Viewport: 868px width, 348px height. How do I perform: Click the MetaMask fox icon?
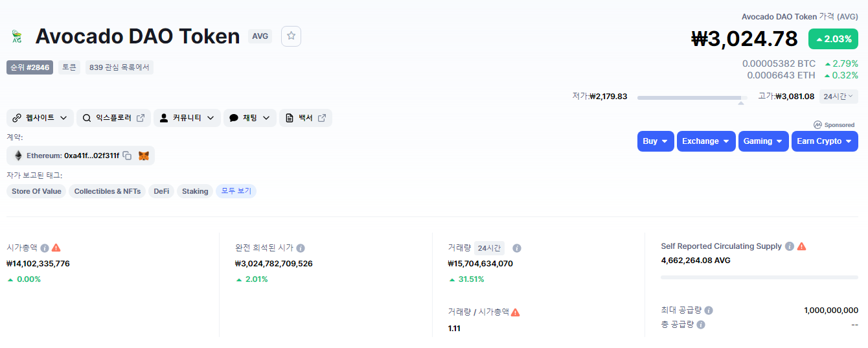[144, 156]
